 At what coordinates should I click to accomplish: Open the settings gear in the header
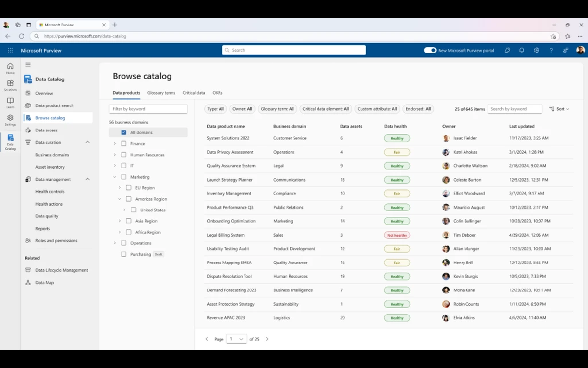click(537, 50)
